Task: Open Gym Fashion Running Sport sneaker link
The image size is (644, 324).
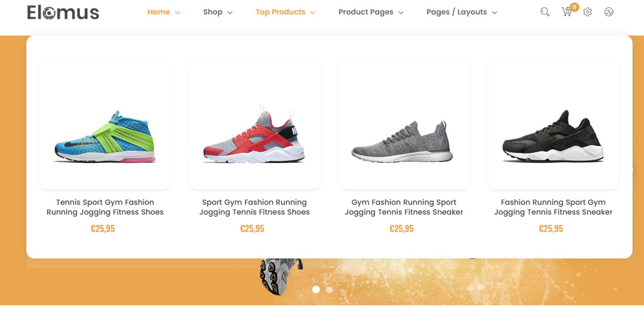Action: point(404,207)
